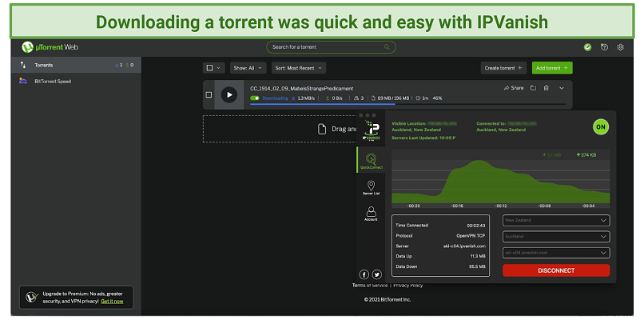Screen dimensions: 644x320
Task: Open the dropdown arrow beside select-all checkbox
Action: (218, 68)
